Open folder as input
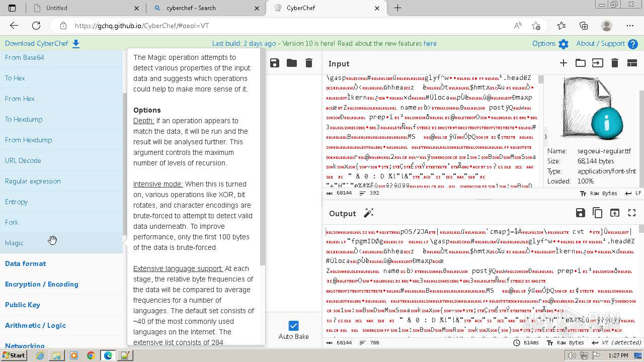This screenshot has height=362, width=644. [581, 63]
